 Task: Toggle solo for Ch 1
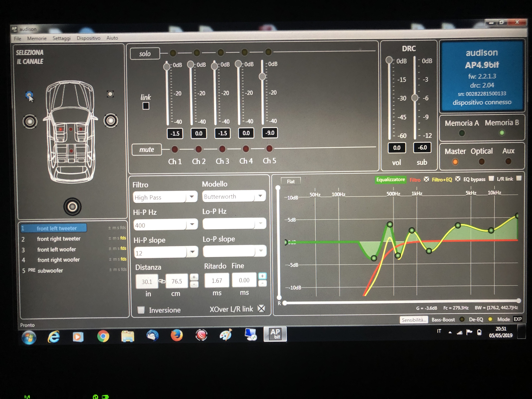tap(173, 53)
